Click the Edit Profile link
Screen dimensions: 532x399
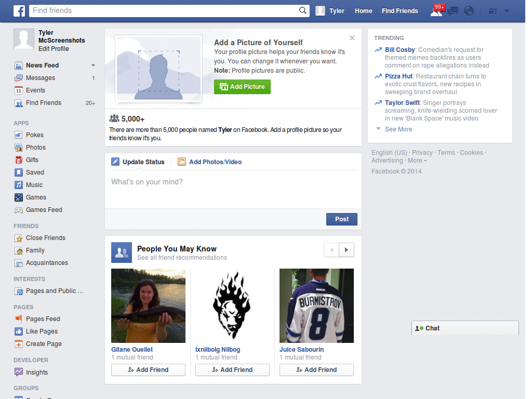(x=54, y=49)
